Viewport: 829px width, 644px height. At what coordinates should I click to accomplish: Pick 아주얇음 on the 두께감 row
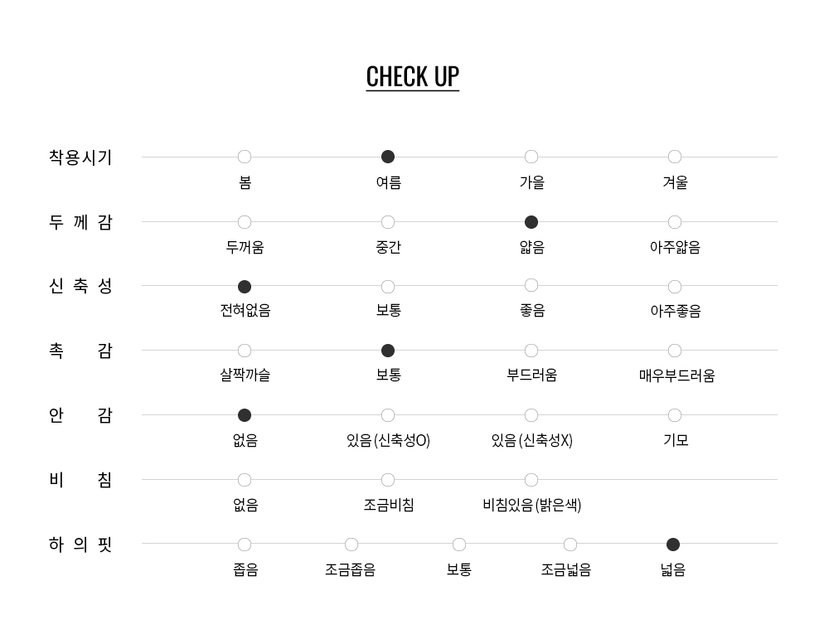tap(675, 222)
